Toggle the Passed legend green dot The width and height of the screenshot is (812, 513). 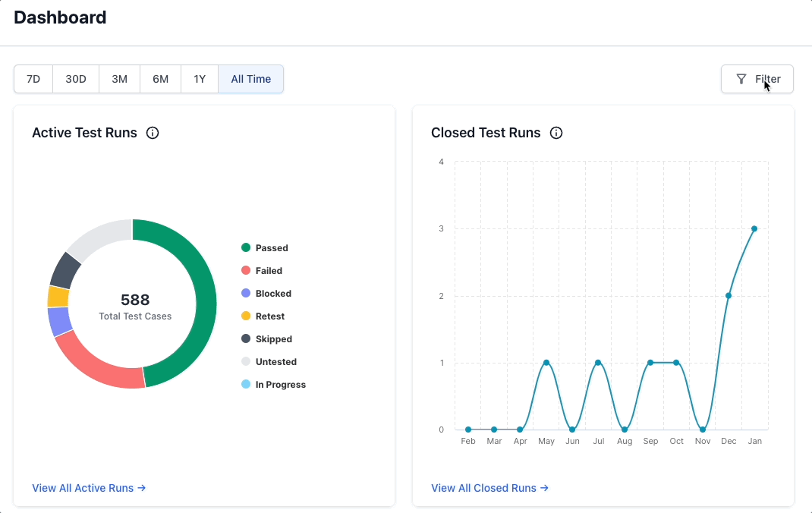[x=246, y=248]
